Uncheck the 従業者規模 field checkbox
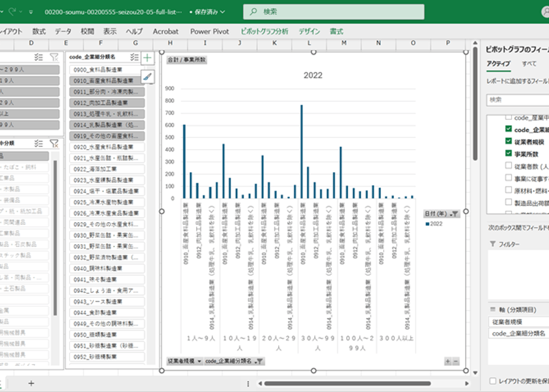549x392 pixels. tap(508, 141)
